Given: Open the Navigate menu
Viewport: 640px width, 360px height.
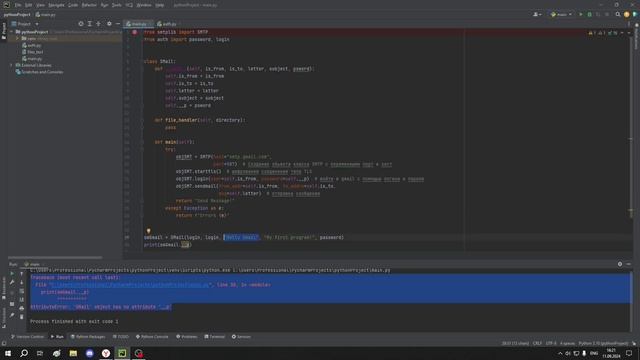Looking at the screenshot, I should click(56, 5).
